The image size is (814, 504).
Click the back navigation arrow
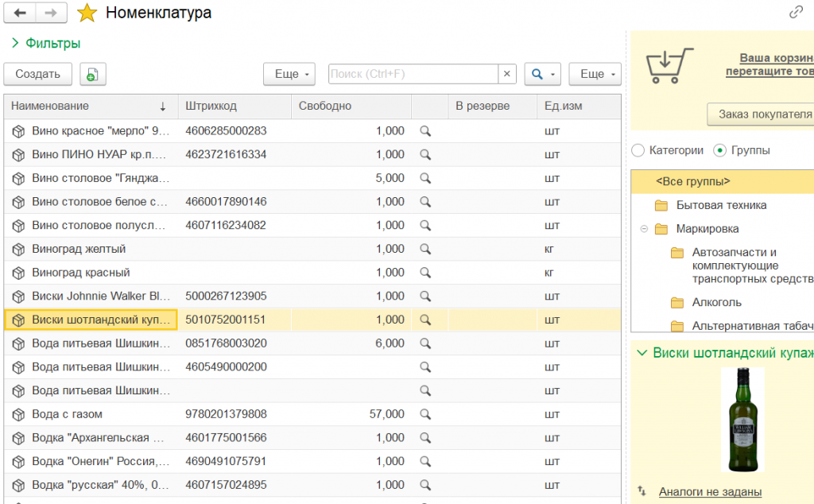pyautogui.click(x=20, y=13)
